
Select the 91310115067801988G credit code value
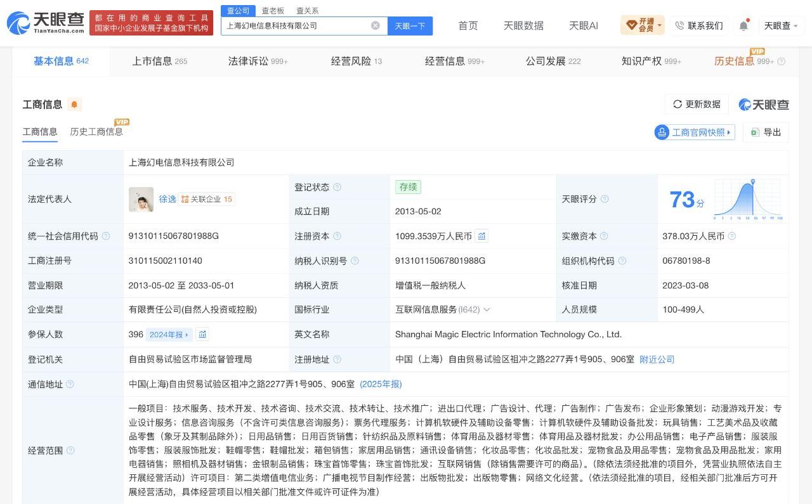tap(173, 236)
